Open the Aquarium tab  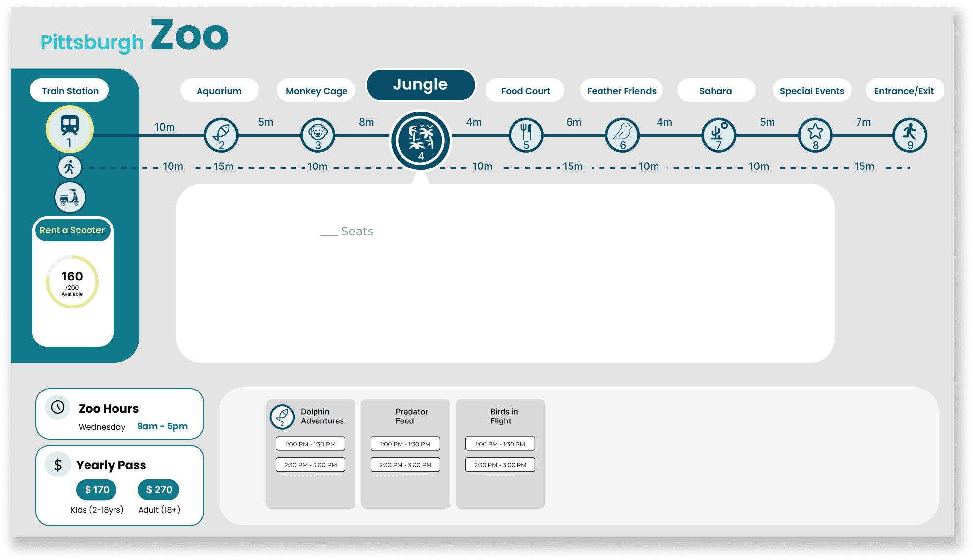(x=219, y=90)
